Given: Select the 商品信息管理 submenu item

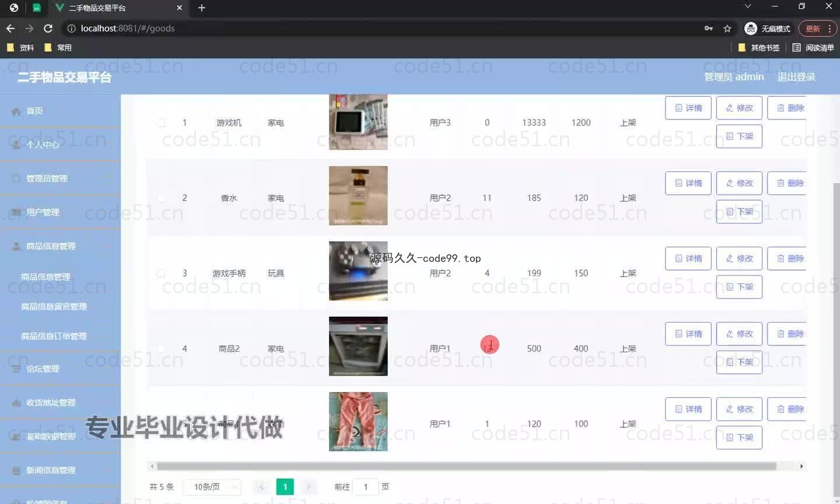Looking at the screenshot, I should click(x=45, y=277).
